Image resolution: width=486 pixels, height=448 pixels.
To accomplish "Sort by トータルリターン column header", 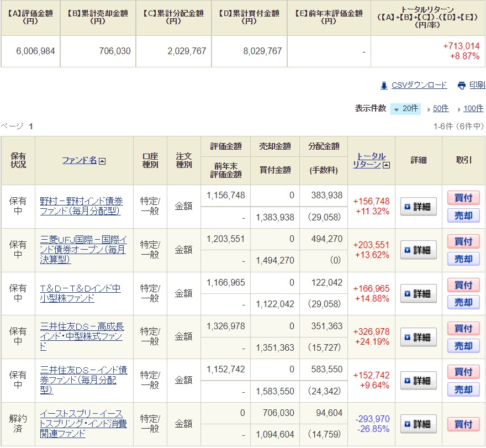I will (x=368, y=160).
